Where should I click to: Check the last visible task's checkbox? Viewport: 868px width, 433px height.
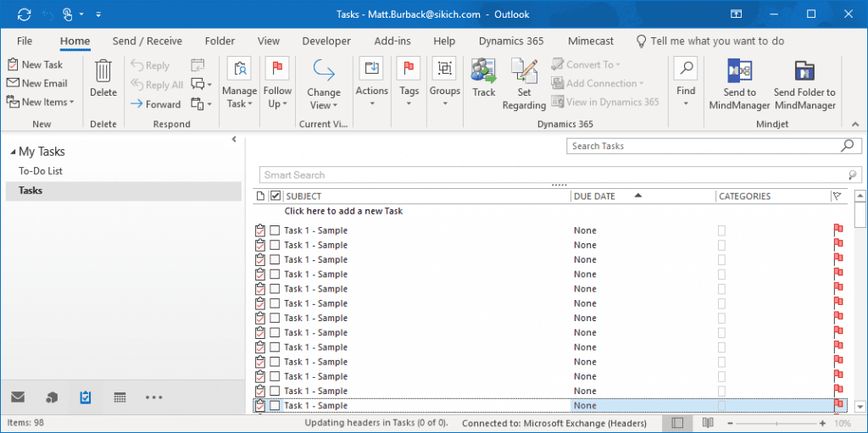click(x=275, y=406)
